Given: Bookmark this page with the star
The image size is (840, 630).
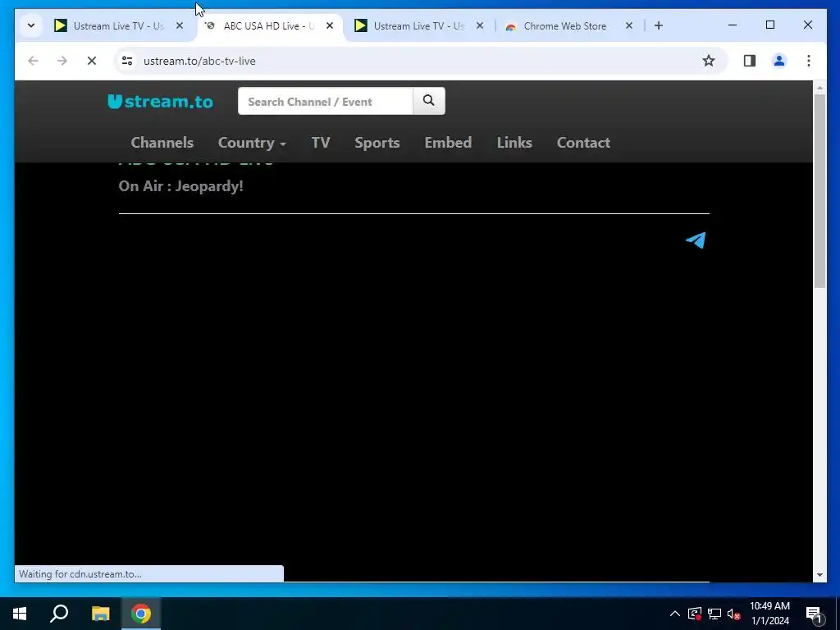Looking at the screenshot, I should pos(708,61).
